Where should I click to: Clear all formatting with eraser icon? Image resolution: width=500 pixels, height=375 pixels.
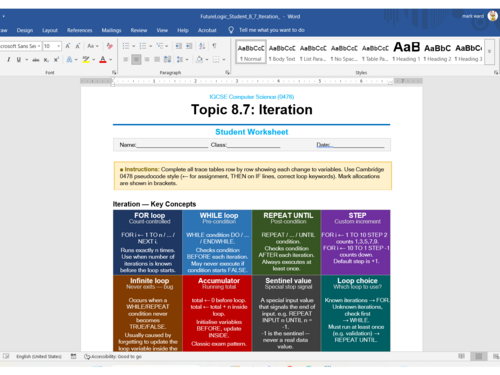(x=109, y=46)
